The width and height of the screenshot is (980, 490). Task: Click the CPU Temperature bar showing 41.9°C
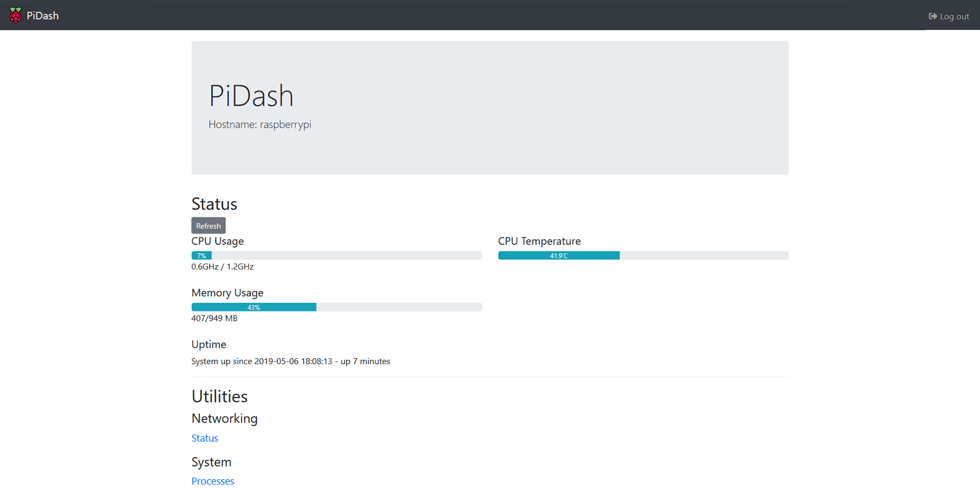tap(642, 255)
